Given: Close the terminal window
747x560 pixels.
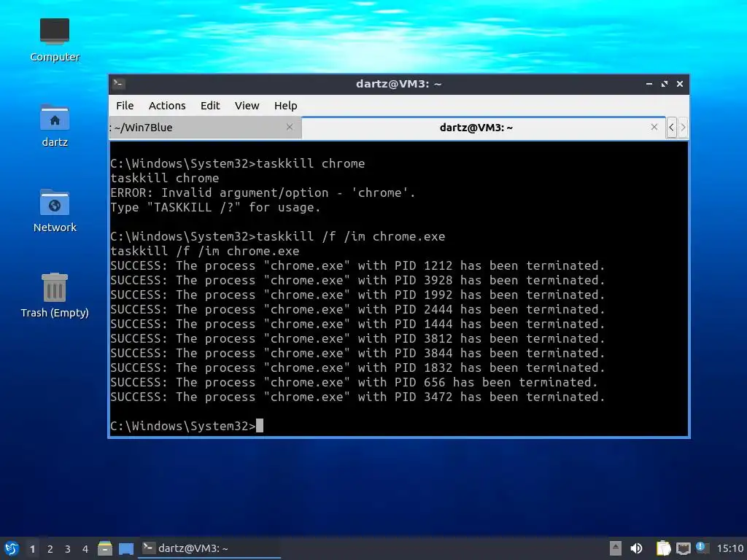Looking at the screenshot, I should [680, 84].
